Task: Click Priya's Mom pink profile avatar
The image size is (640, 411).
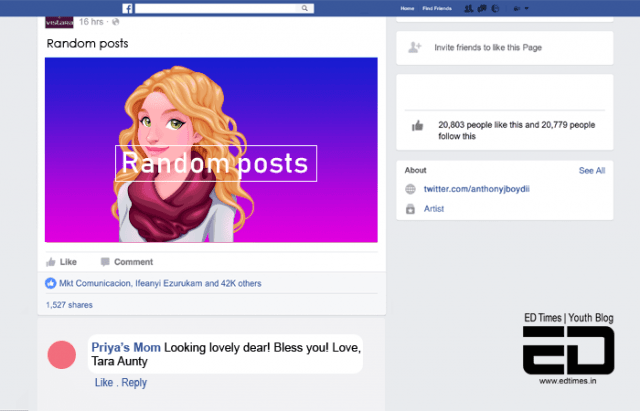Action: coord(62,354)
